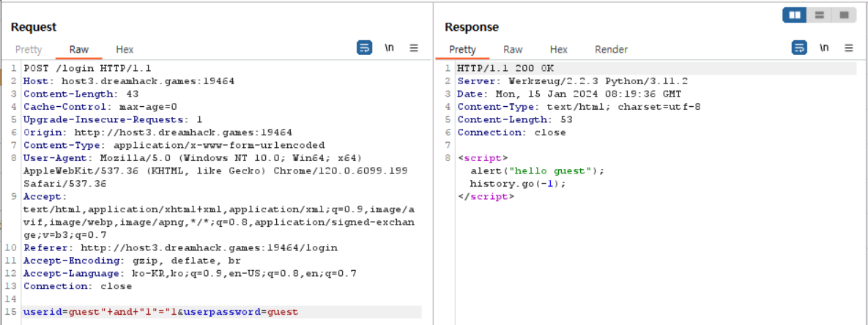This screenshot has width=868, height=325.
Task: Switch Request view to Hex tab
Action: click(x=125, y=49)
